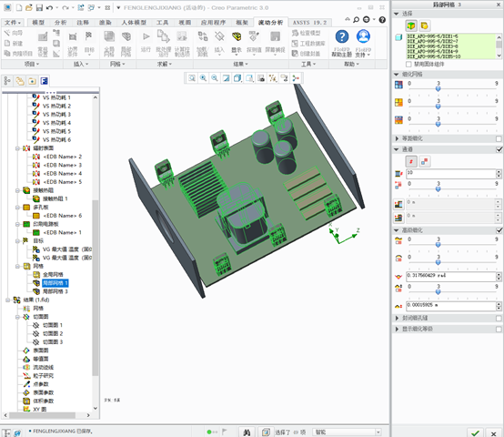
Task: Select 切面图 2 in the tree
Action: [53, 333]
